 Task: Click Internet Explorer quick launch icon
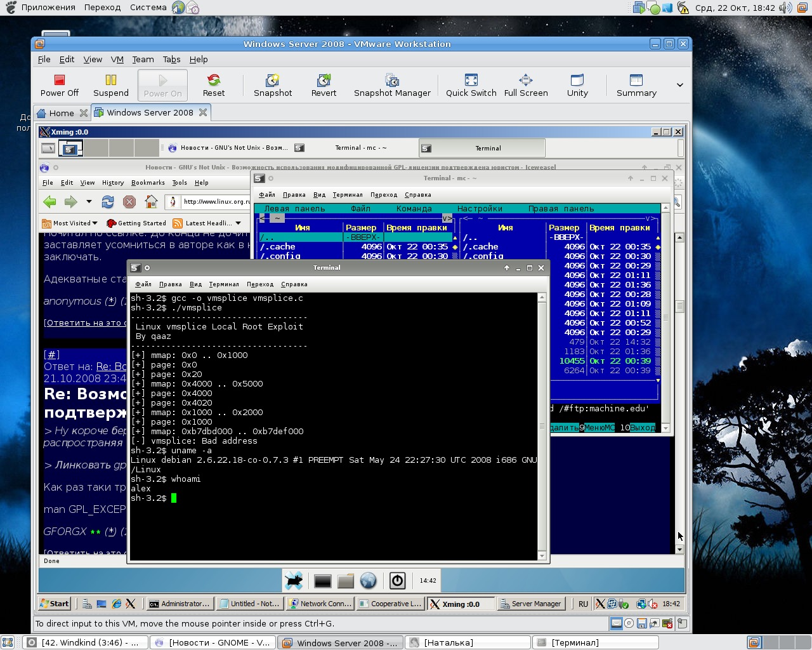[117, 604]
